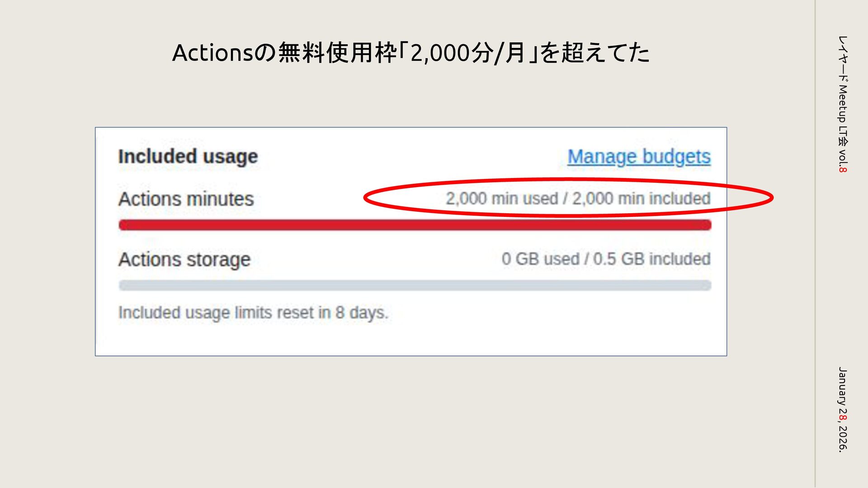The height and width of the screenshot is (488, 868).
Task: Click "2,000分/月" in the slide title
Action: 467,53
